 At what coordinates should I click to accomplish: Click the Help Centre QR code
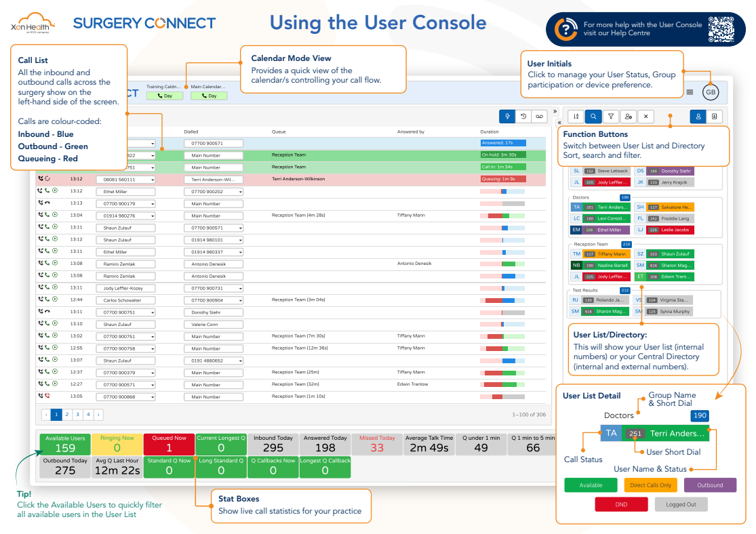(721, 29)
